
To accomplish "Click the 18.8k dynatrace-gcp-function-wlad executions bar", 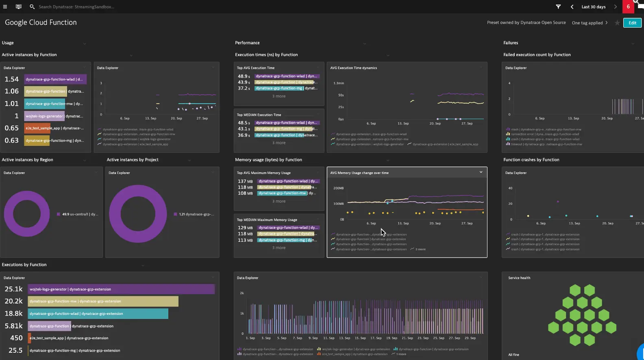I will (x=98, y=314).
